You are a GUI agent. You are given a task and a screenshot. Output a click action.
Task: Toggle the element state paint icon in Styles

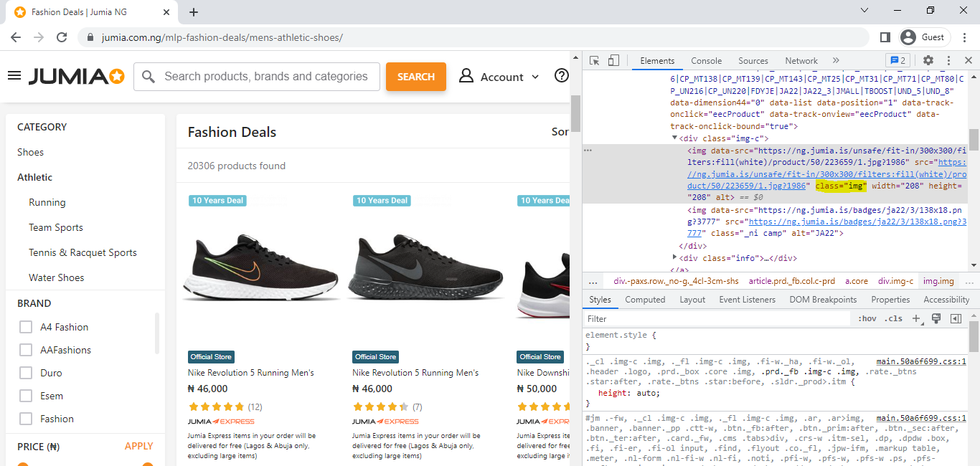(936, 318)
